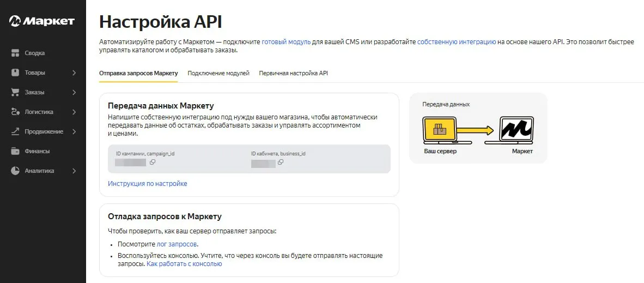Screen dimensions: 644x283
Task: Expand the Логистика submenu chevron
Action: [74, 112]
